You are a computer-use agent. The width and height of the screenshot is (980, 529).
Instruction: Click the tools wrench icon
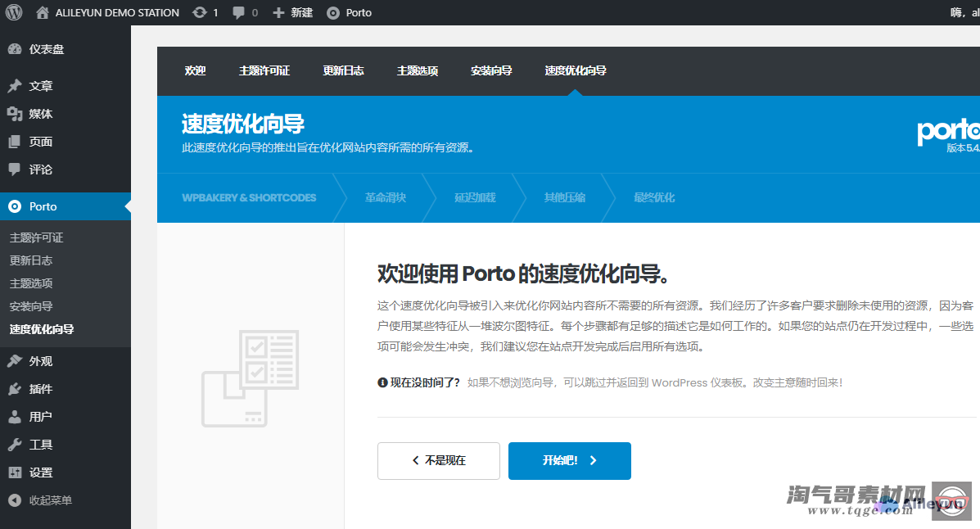point(15,445)
